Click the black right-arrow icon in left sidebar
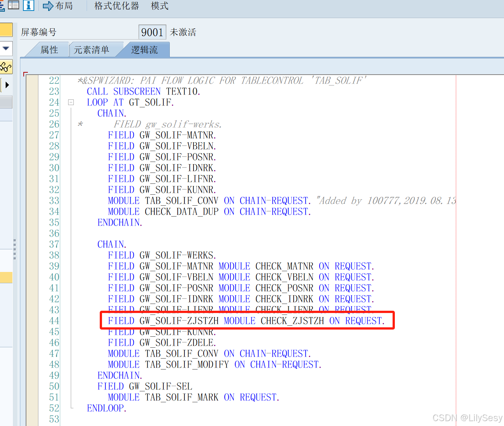504x426 pixels. pos(6,85)
